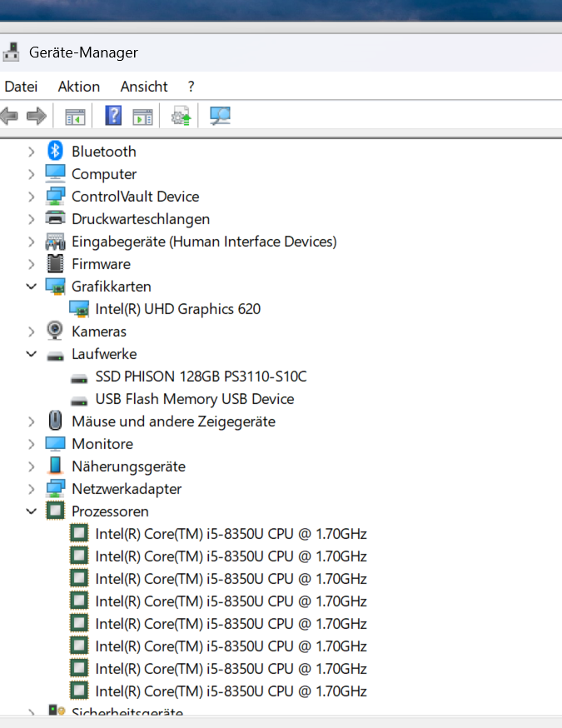The width and height of the screenshot is (562, 728).
Task: Select the Netzwerkadapter label
Action: pos(127,489)
